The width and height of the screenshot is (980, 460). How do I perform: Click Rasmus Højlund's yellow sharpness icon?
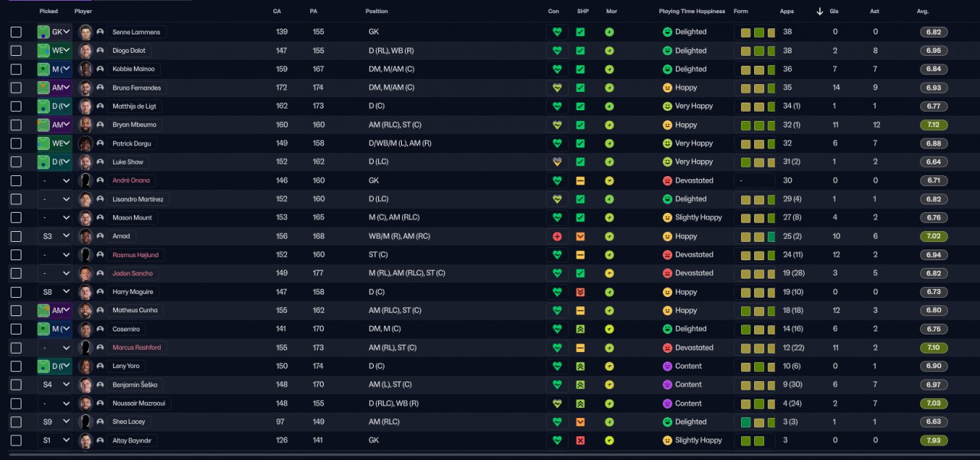click(x=580, y=255)
